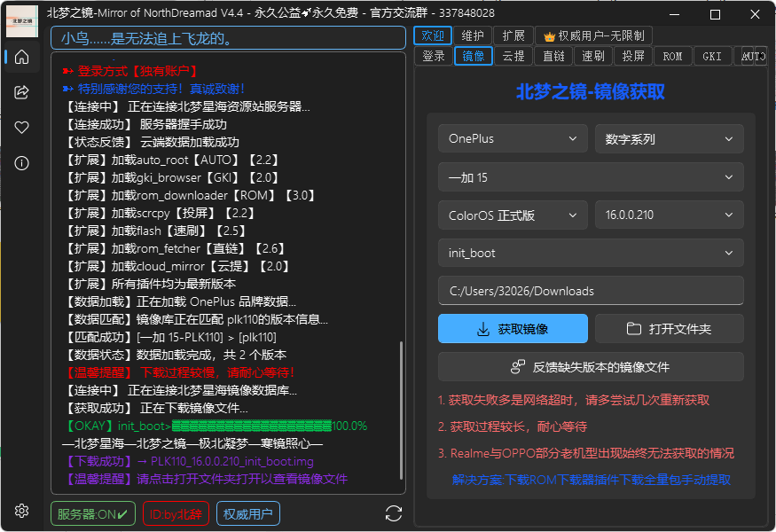Image resolution: width=776 pixels, height=532 pixels.
Task: Open the OnePlus brand dropdown
Action: (x=513, y=138)
